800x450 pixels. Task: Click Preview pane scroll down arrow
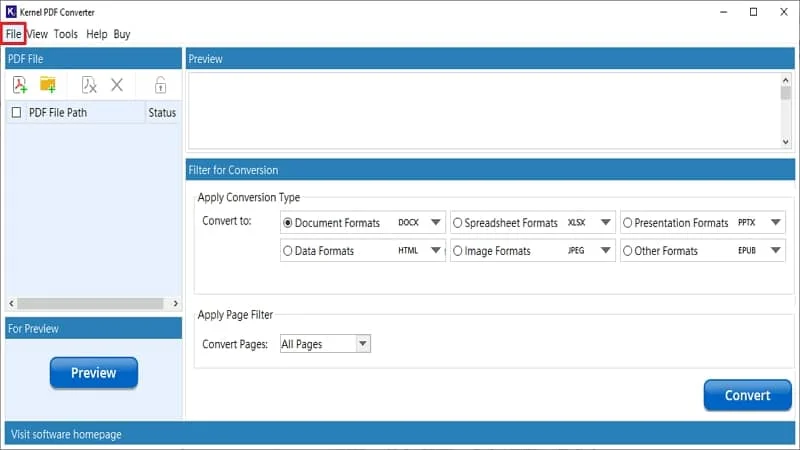coord(786,142)
